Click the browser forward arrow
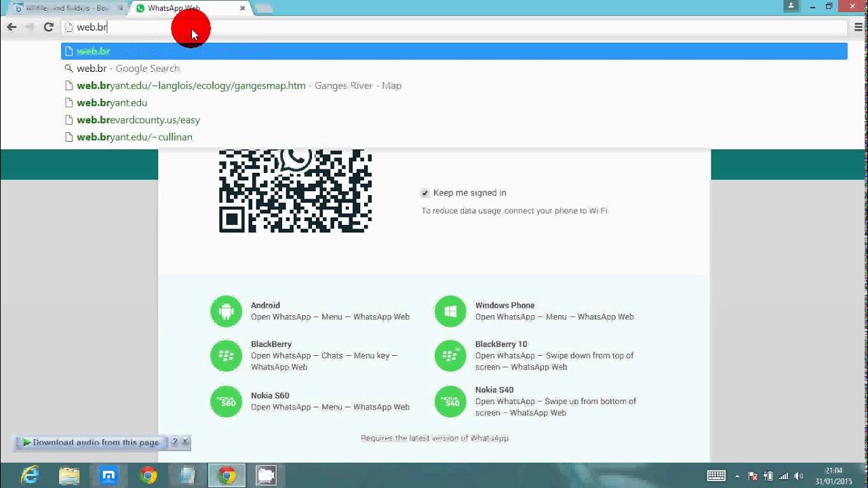868x488 pixels. point(30,27)
